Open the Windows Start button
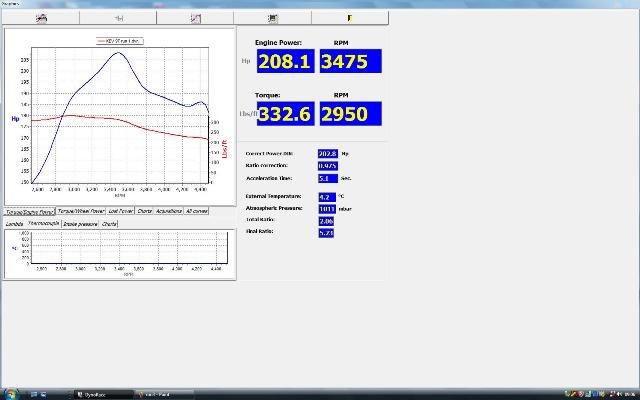The height and width of the screenshot is (400, 640). 11,394
